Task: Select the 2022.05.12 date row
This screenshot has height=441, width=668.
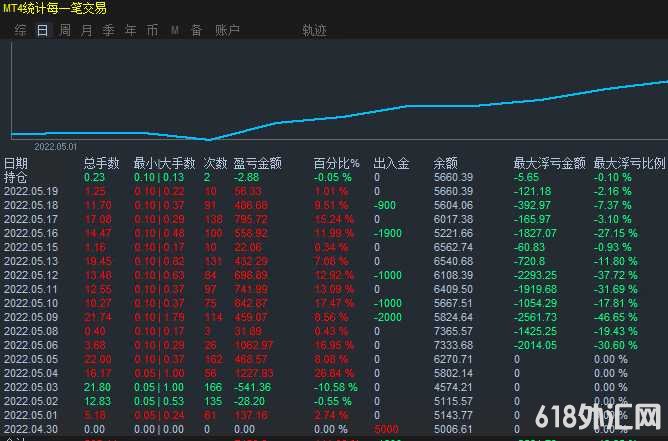Action: 31,275
